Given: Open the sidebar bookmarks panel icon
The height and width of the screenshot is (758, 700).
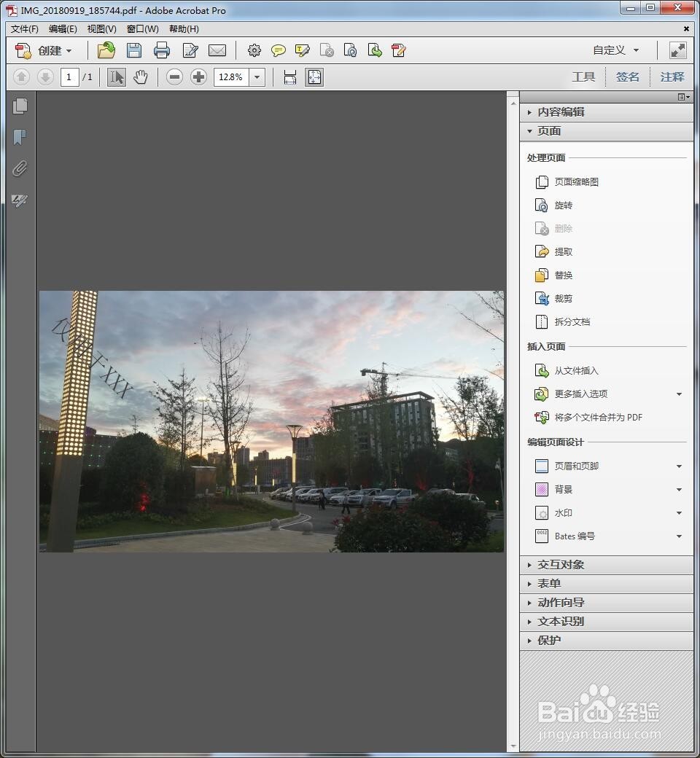Looking at the screenshot, I should pos(20,136).
